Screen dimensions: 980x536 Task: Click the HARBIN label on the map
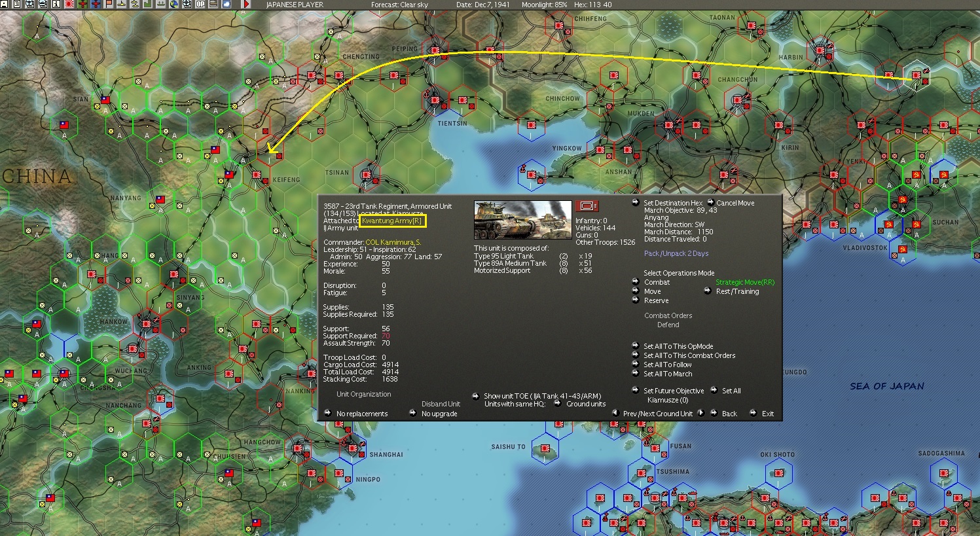pyautogui.click(x=791, y=57)
